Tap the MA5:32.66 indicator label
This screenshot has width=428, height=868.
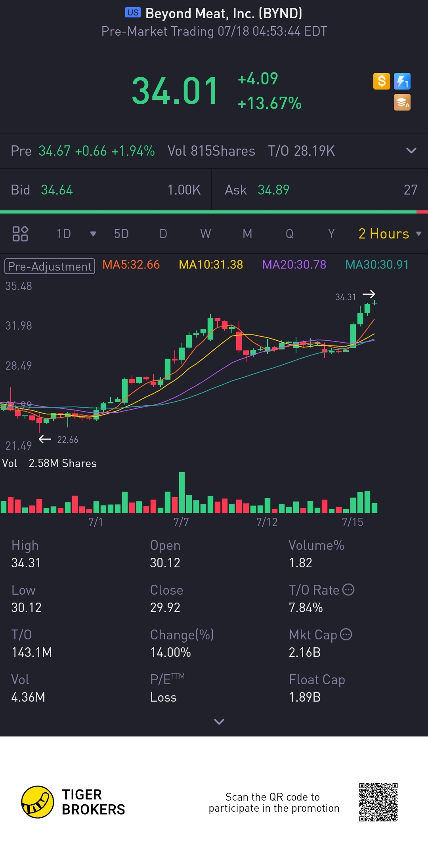131,265
